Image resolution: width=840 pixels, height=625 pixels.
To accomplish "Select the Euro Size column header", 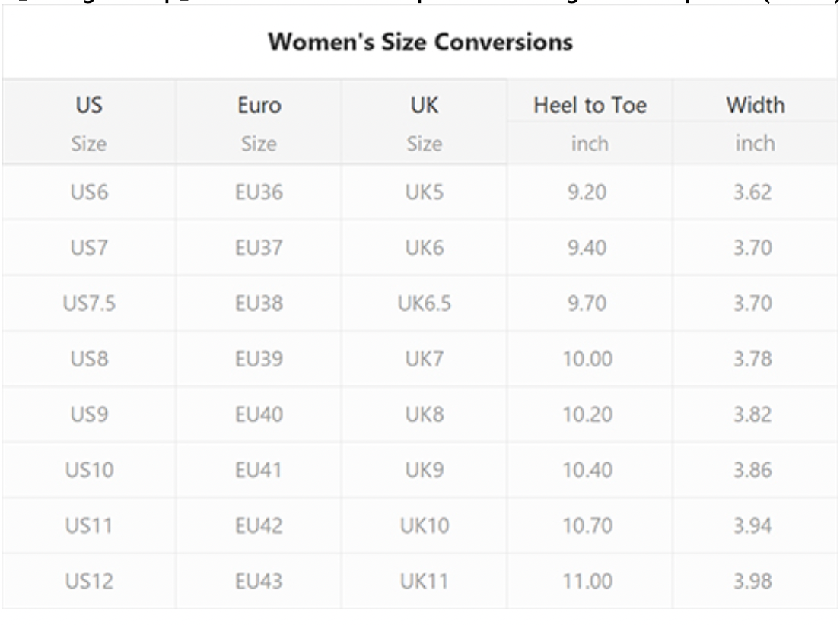I will coord(259,122).
